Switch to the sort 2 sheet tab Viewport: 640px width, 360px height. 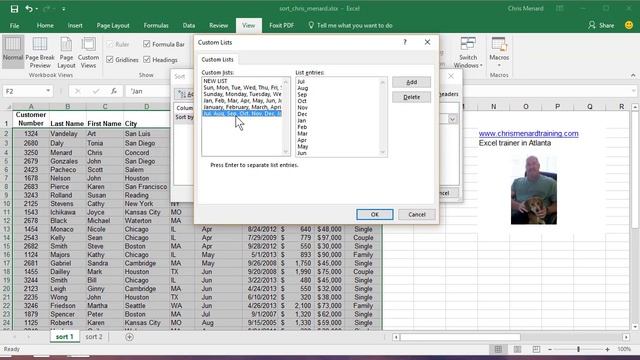coord(94,337)
